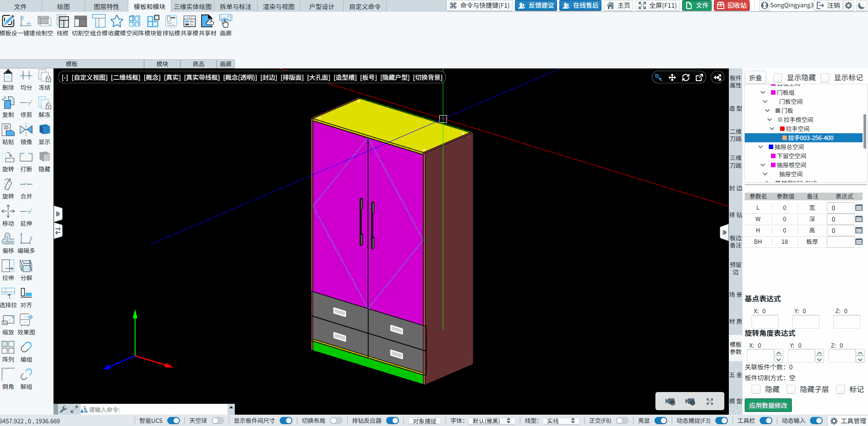Image resolution: width=868 pixels, height=426 pixels.
Task: Toggle the 天空球 switch
Action: pyautogui.click(x=218, y=421)
